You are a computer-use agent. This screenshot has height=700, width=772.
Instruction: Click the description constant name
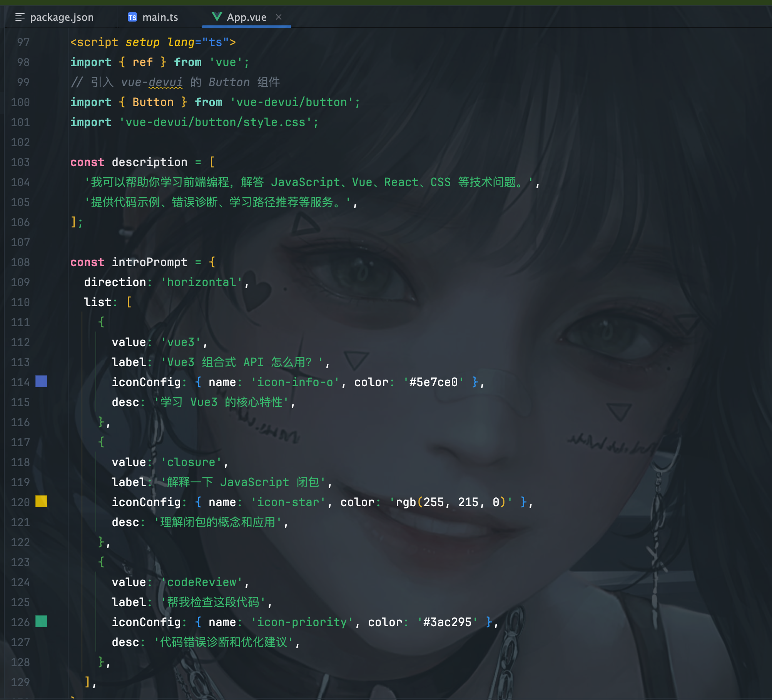(149, 162)
